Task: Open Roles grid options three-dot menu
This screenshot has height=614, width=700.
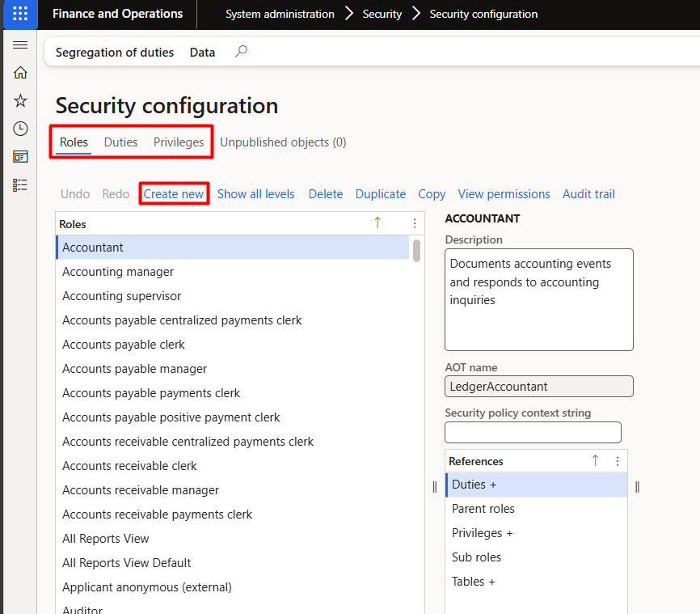Action: pyautogui.click(x=415, y=223)
